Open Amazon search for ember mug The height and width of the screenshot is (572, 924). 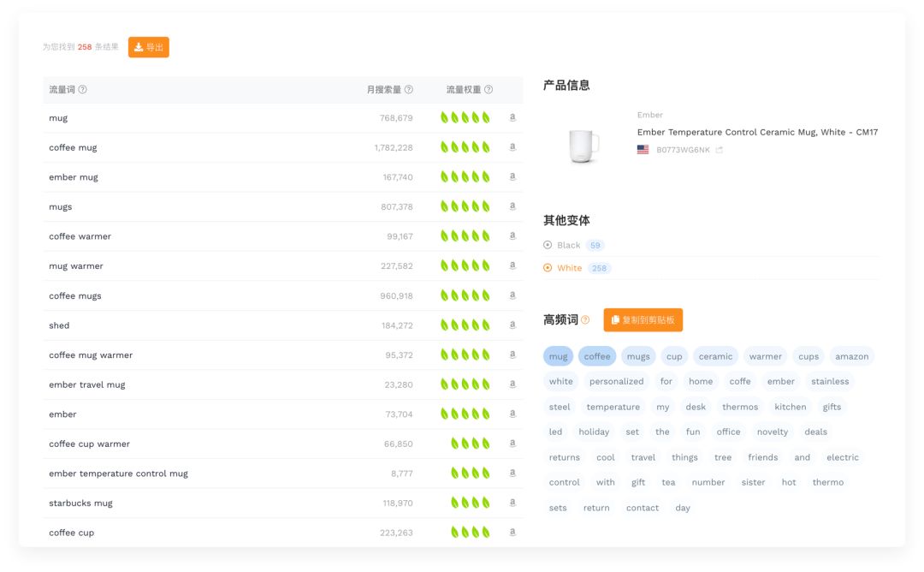click(x=512, y=177)
